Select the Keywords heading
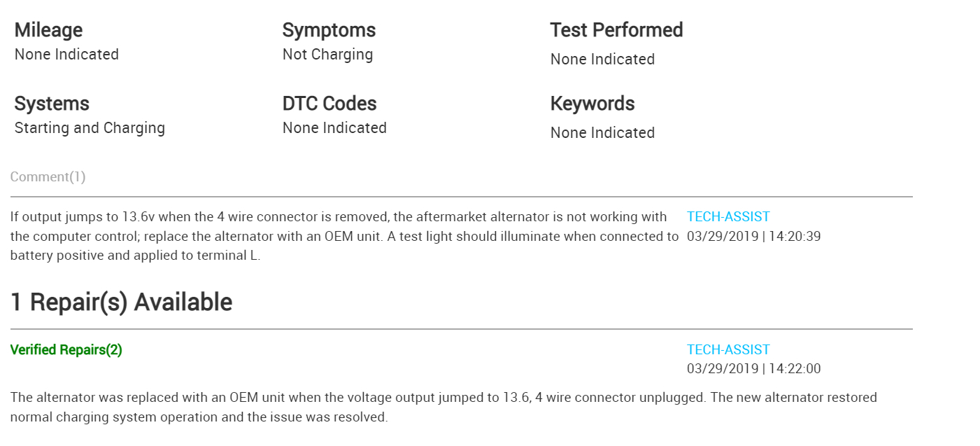The width and height of the screenshot is (980, 446). (592, 104)
